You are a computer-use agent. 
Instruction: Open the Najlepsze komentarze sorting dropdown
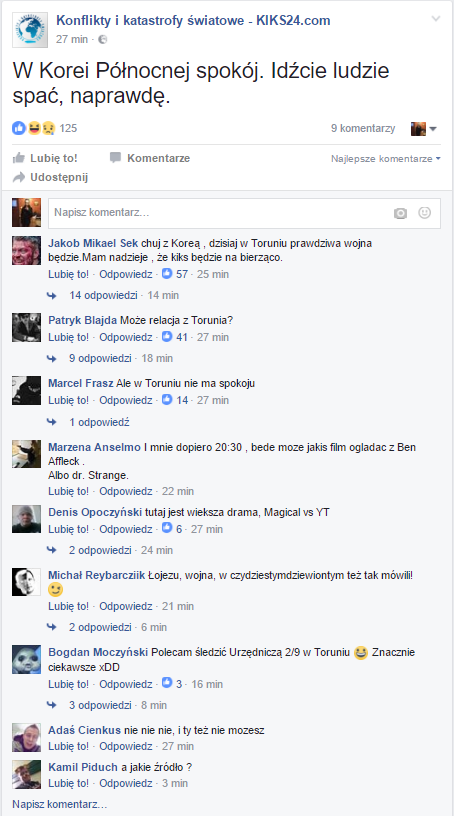(386, 159)
